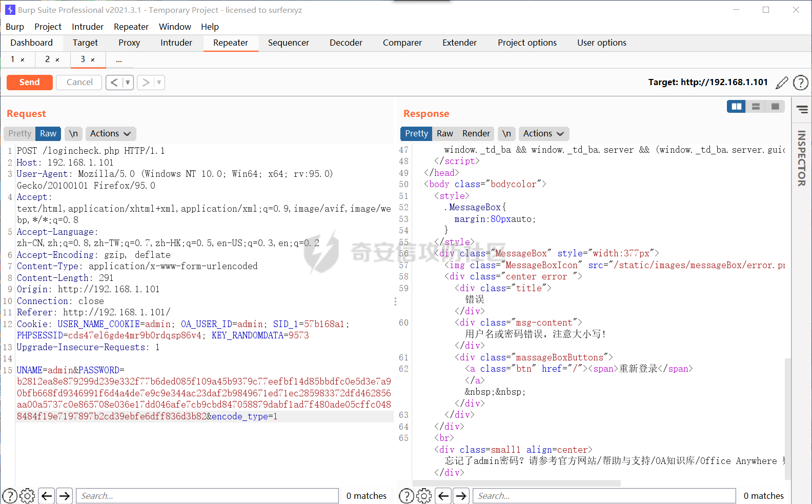Viewport: 812px width, 504px height.
Task: Jump to next request search match
Action: tap(64, 496)
